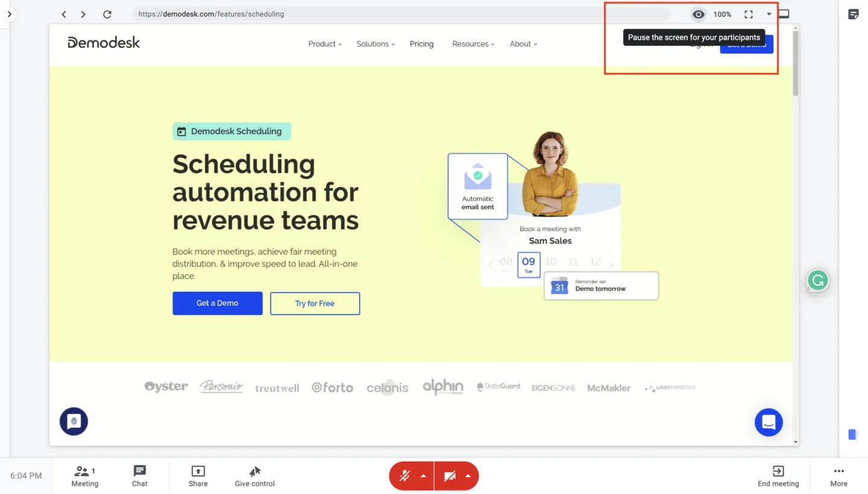The width and height of the screenshot is (868, 494).
Task: Click the celonis customer logo
Action: pos(388,387)
